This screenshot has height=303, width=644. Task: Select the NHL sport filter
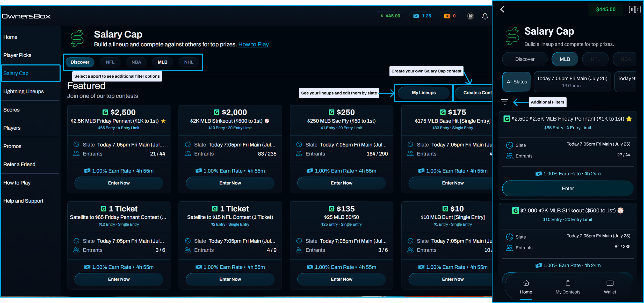pyautogui.click(x=189, y=62)
